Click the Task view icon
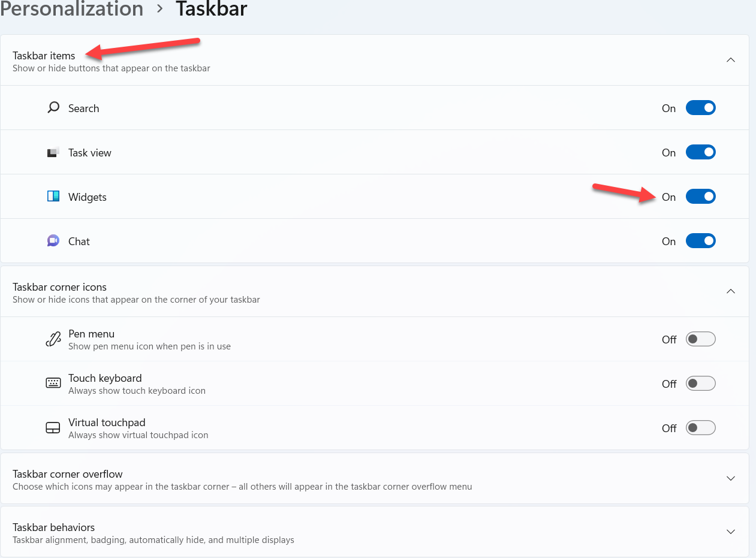Image resolution: width=756 pixels, height=558 pixels. coord(53,152)
